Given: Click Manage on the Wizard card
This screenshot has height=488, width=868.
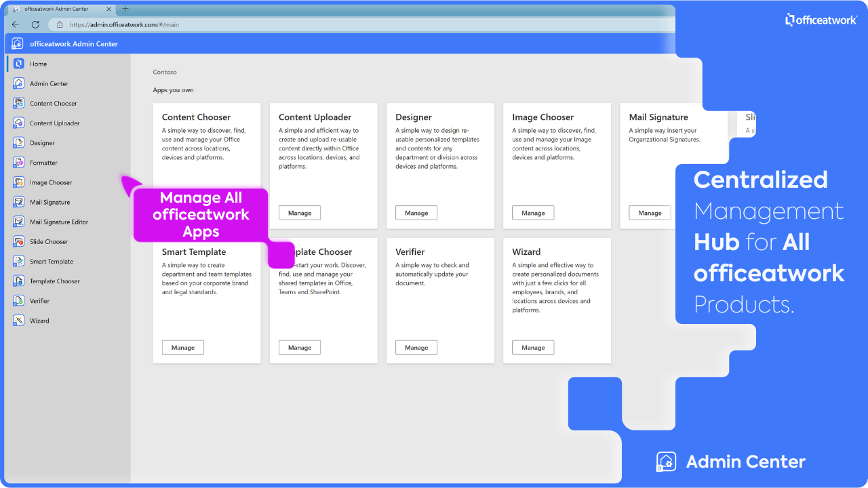Looking at the screenshot, I should 533,348.
